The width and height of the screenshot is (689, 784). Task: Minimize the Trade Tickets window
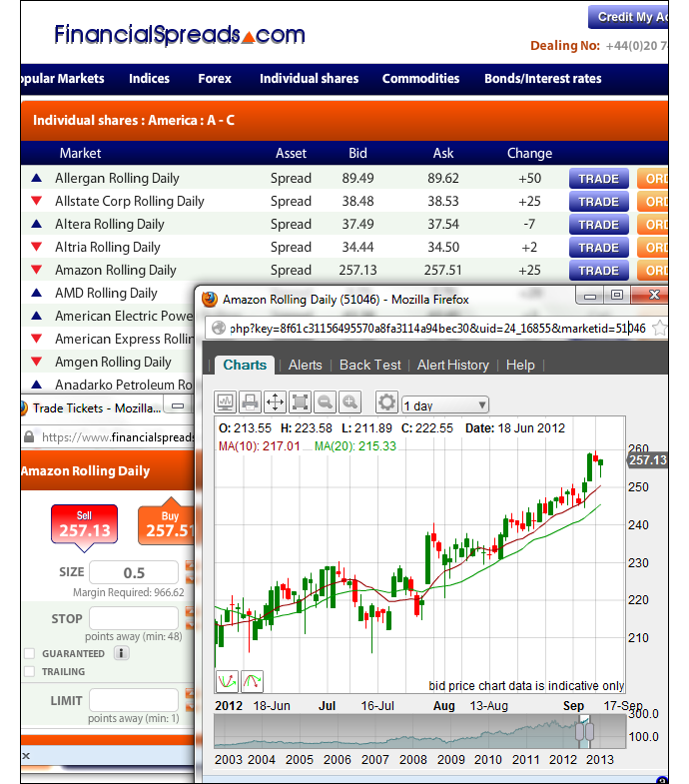(178, 406)
